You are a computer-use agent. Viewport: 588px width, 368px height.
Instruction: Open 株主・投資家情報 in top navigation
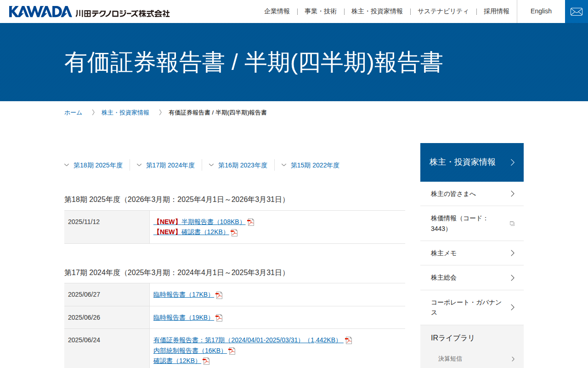coord(377,11)
